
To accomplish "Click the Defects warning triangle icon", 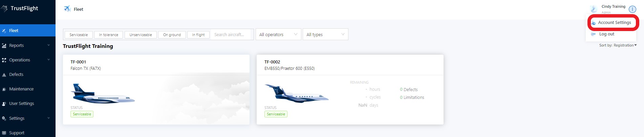I will (4, 75).
